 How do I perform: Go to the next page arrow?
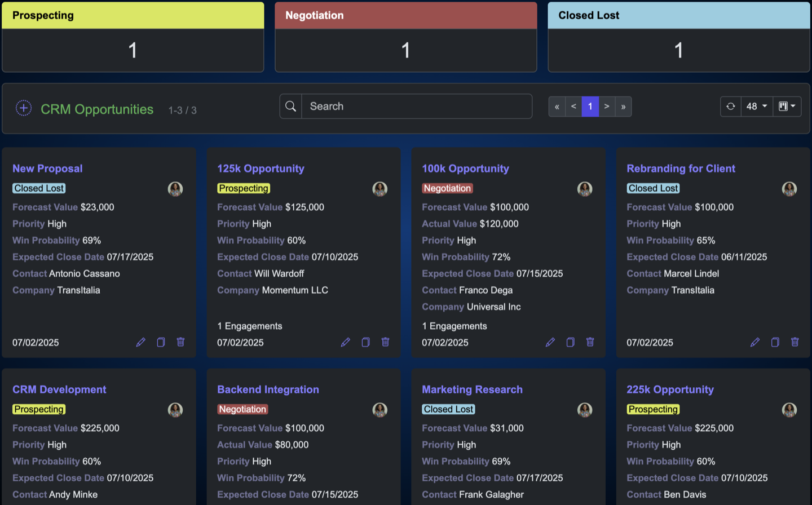tap(607, 107)
